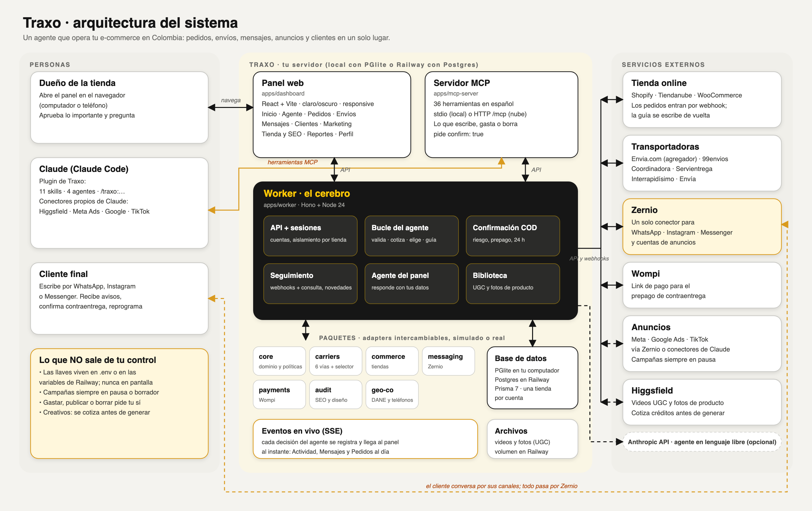The height and width of the screenshot is (511, 812).
Task: Select the 'Archivos' box
Action: (532, 439)
